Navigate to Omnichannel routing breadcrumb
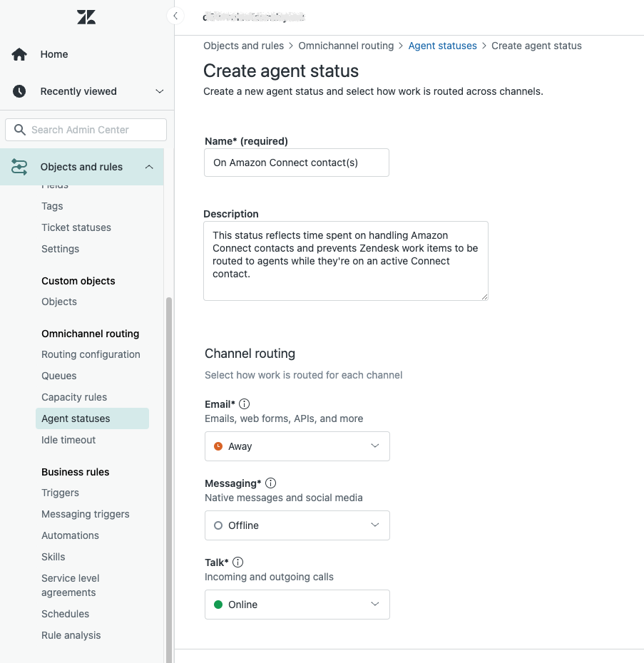The height and width of the screenshot is (663, 644). 346,46
